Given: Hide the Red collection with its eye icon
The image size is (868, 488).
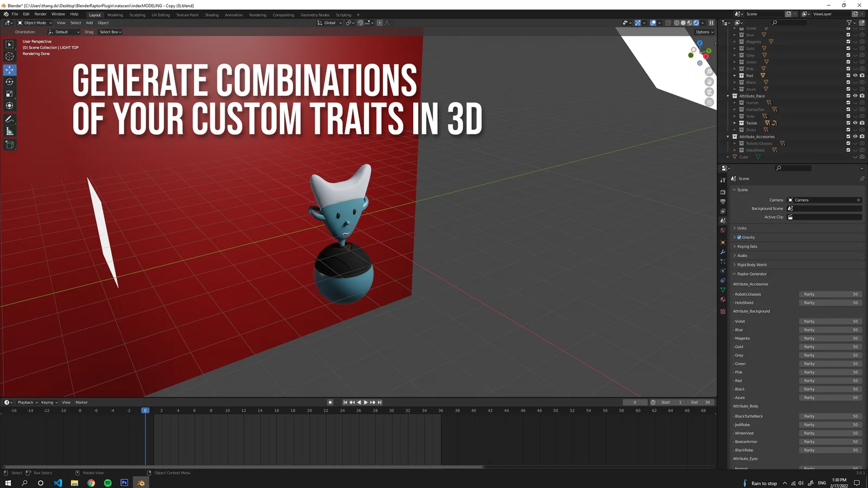Looking at the screenshot, I should pyautogui.click(x=856, y=75).
